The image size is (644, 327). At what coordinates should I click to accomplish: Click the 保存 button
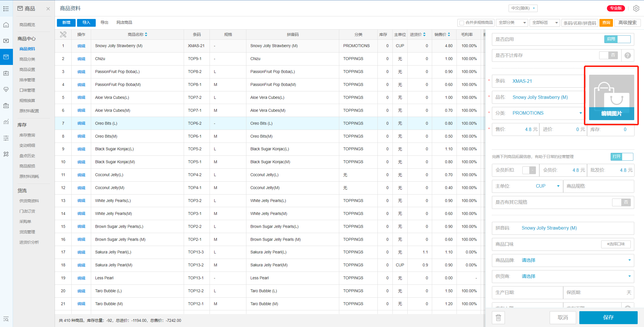click(x=608, y=318)
